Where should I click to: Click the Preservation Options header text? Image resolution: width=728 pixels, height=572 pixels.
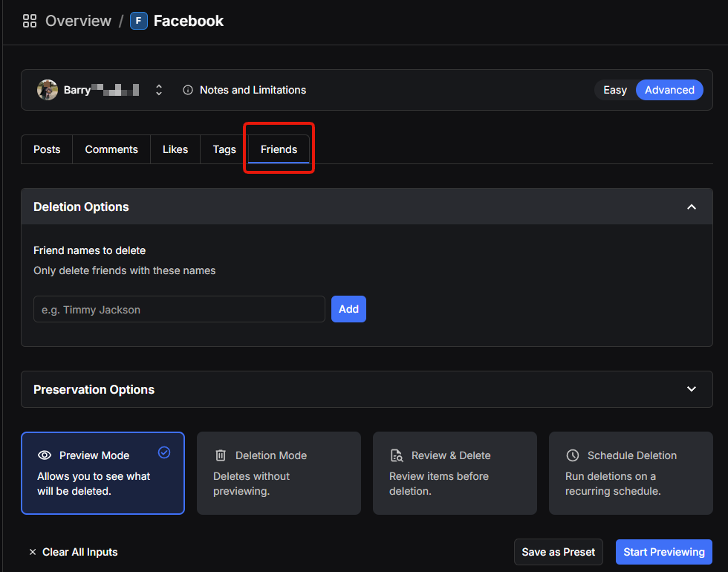94,389
